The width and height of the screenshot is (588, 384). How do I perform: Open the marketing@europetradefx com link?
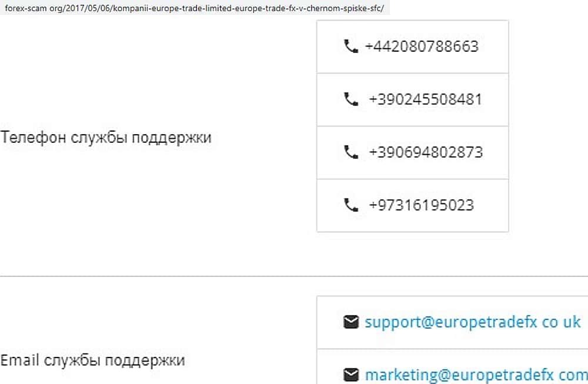(475, 375)
